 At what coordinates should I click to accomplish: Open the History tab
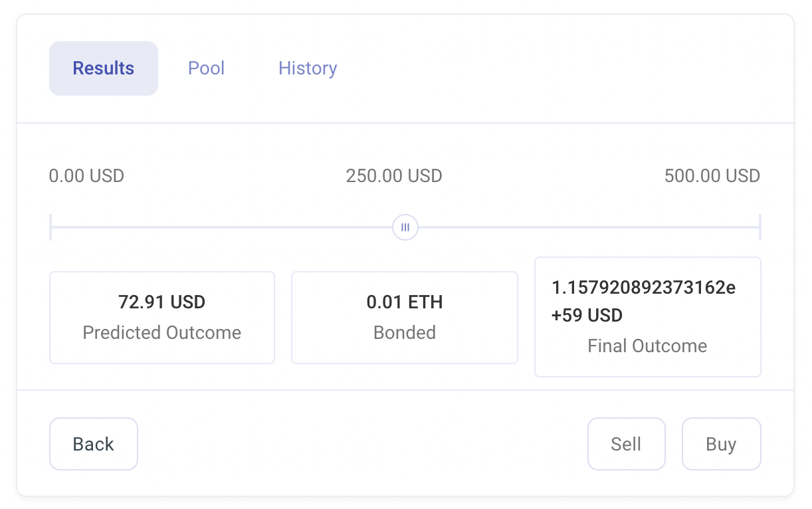(x=308, y=68)
